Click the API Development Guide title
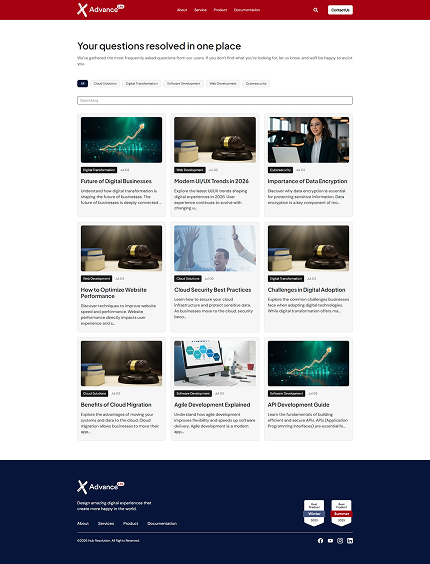The height and width of the screenshot is (564, 430). (x=298, y=405)
